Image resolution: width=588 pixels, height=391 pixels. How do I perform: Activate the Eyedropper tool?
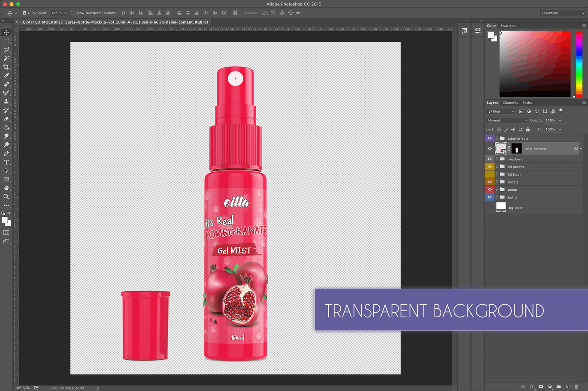coord(6,75)
